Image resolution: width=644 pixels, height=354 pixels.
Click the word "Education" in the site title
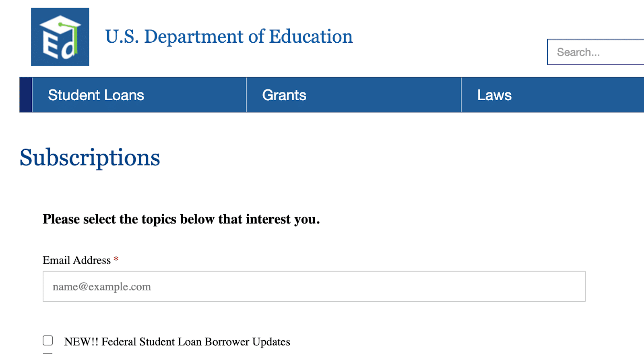click(311, 36)
